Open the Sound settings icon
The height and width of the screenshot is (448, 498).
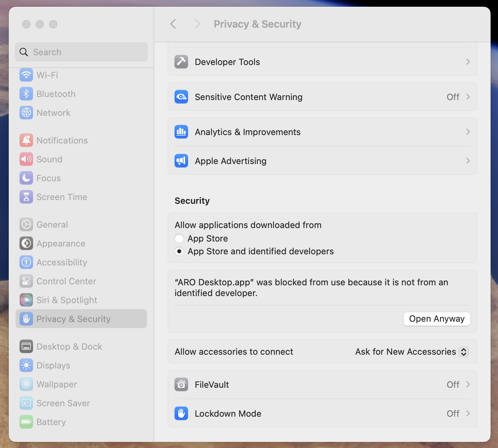(x=26, y=159)
